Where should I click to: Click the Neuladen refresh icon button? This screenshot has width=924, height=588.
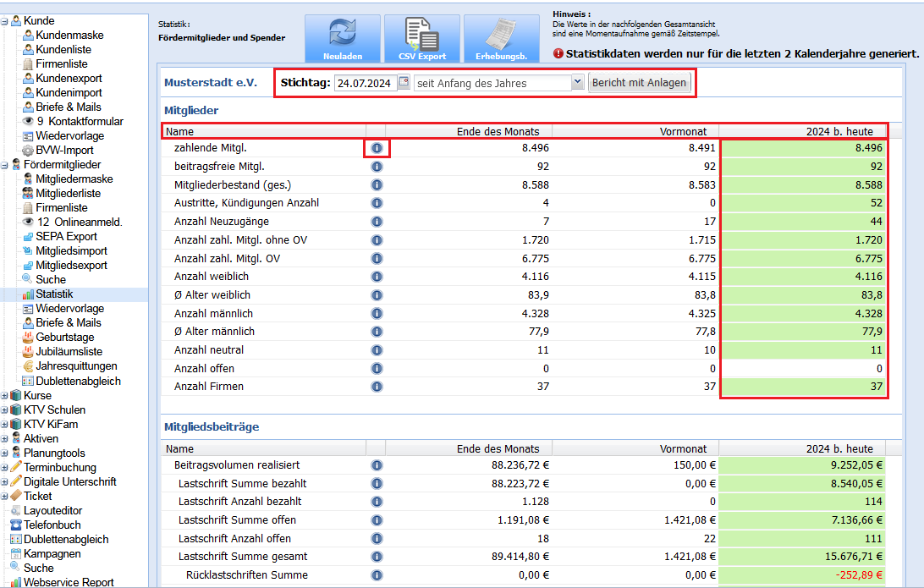click(343, 38)
